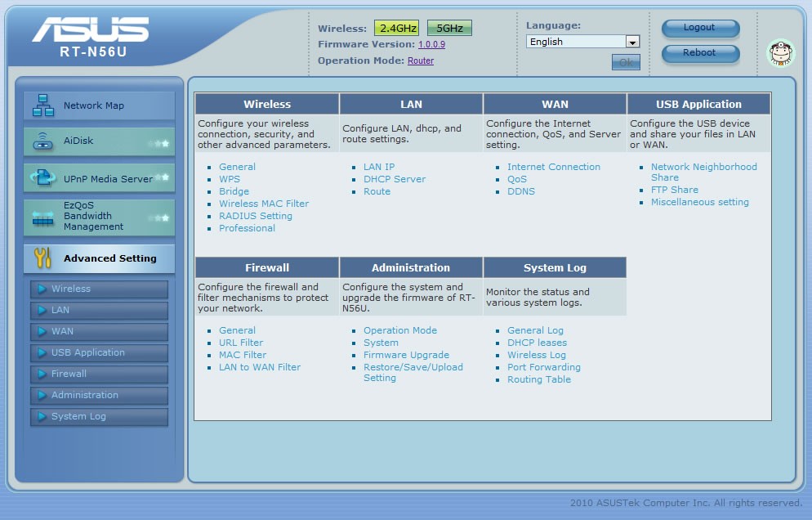The width and height of the screenshot is (812, 520).
Task: Open Network Map menu label
Action: tap(94, 105)
